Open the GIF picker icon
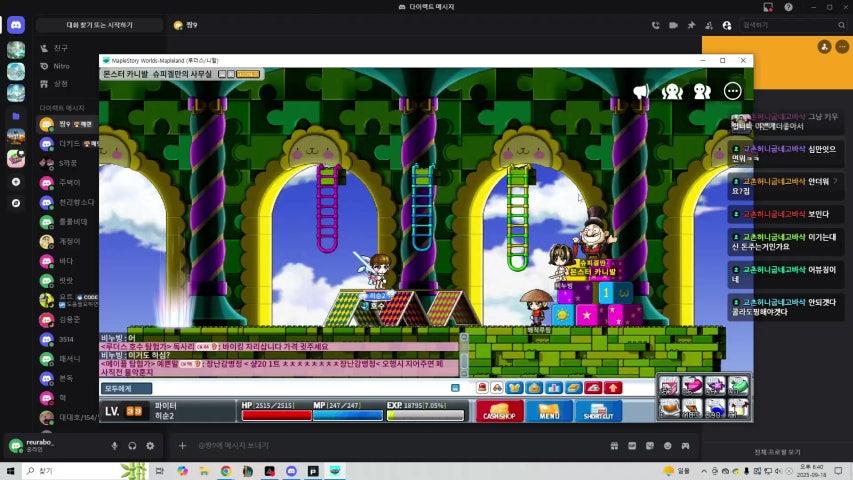 pyautogui.click(x=632, y=446)
